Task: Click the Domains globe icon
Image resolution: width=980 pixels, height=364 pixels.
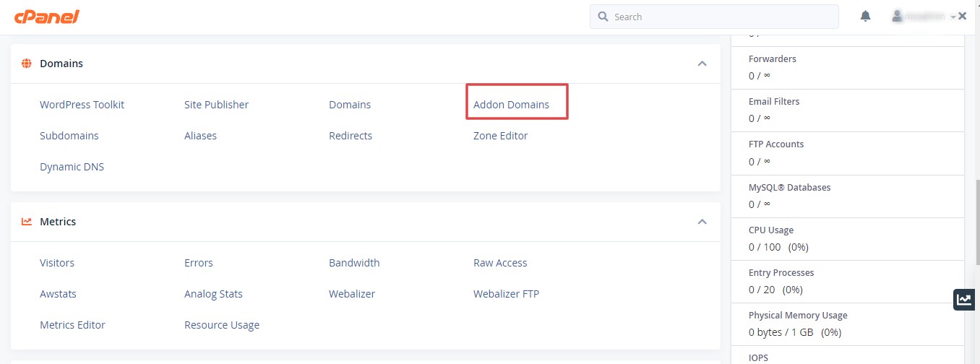Action: click(27, 64)
